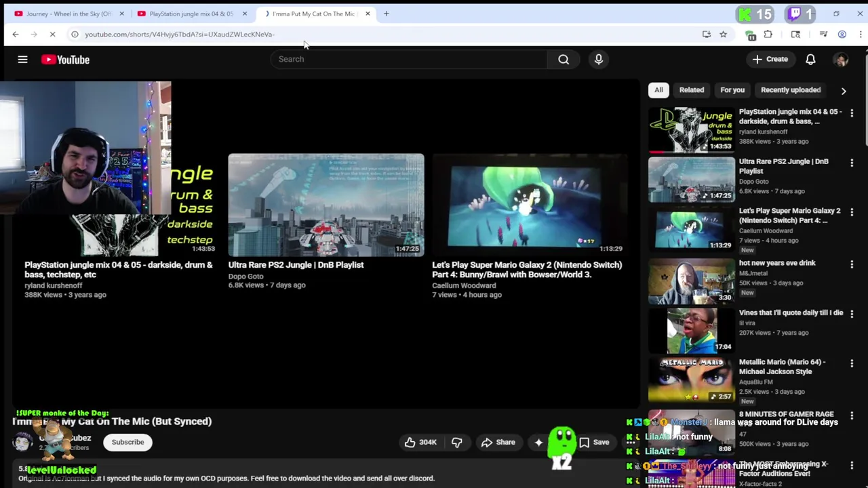
Task: Open more options for Ultra Rare PS2 Jungle sidebar video
Action: 852,163
